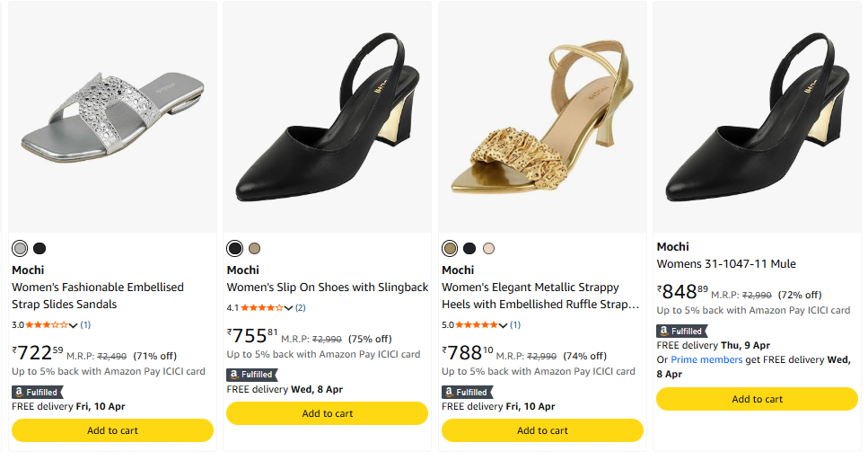Click the 3.0 star rating icons
Screen dimensions: 868x469
tap(51, 324)
